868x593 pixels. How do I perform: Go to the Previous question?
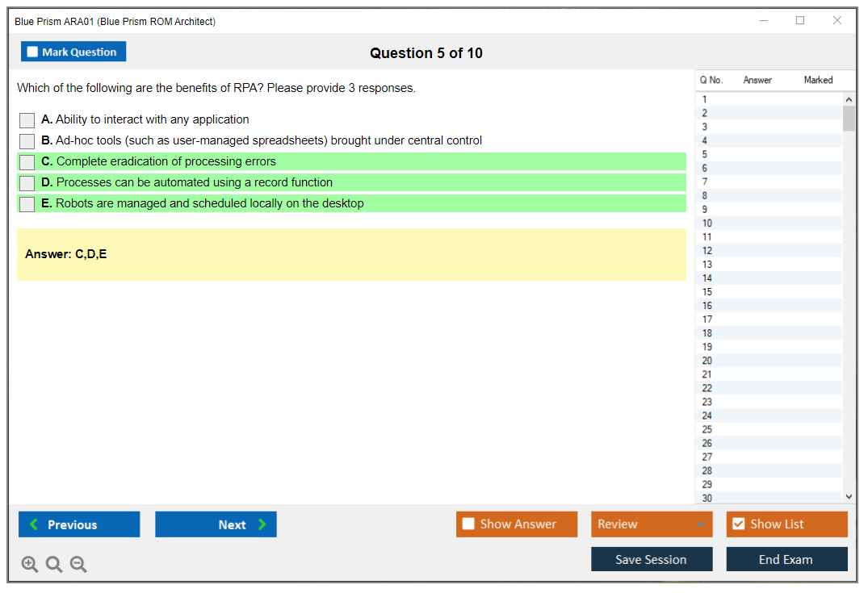coord(79,524)
